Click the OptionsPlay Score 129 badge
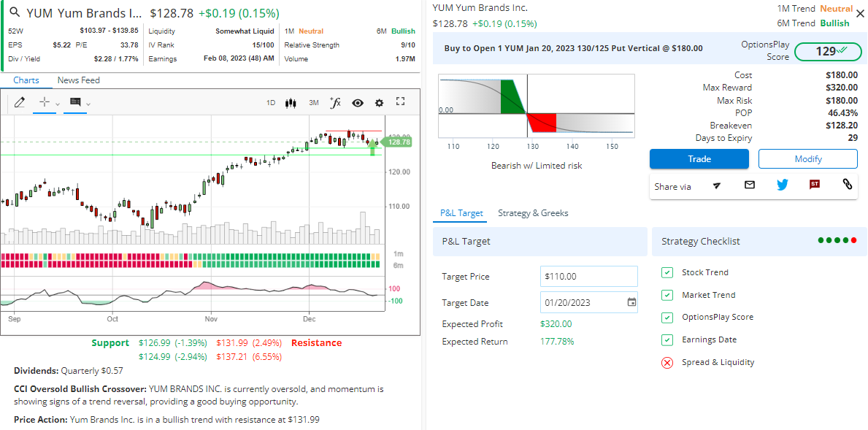This screenshot has height=430, width=868. pyautogui.click(x=828, y=51)
